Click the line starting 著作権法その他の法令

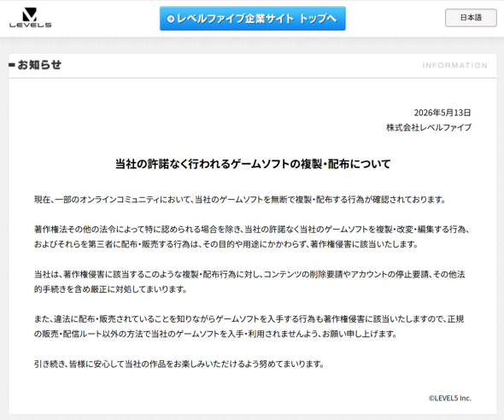[252, 230]
